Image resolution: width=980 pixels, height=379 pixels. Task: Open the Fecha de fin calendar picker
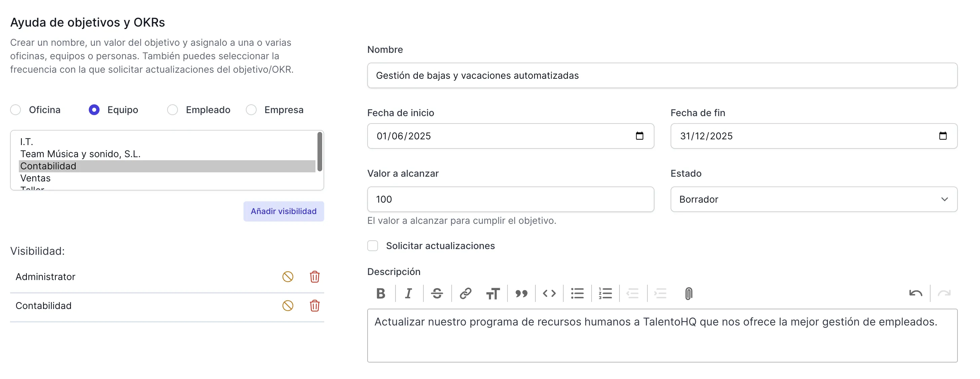tap(942, 136)
